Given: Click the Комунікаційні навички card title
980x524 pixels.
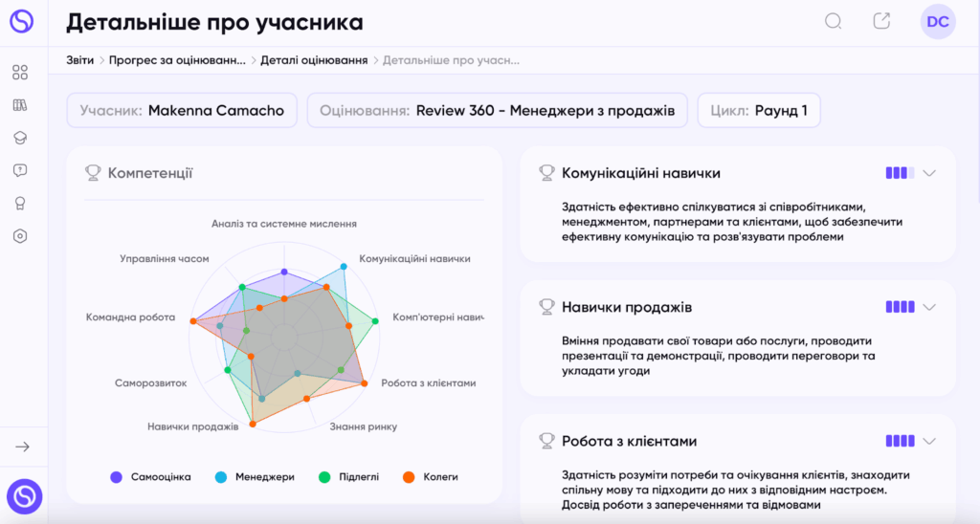Looking at the screenshot, I should point(641,173).
